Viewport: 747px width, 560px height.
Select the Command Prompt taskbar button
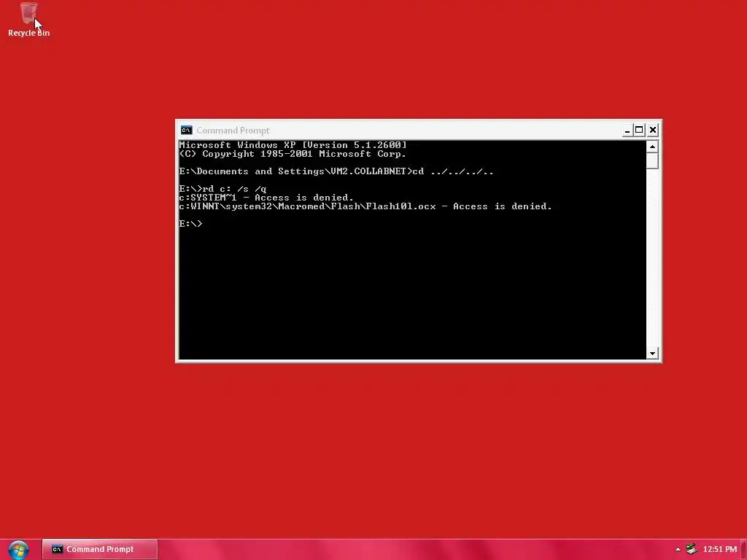99,549
